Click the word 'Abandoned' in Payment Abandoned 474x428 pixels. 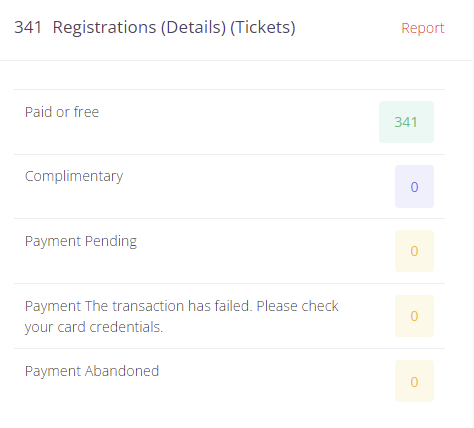click(122, 371)
